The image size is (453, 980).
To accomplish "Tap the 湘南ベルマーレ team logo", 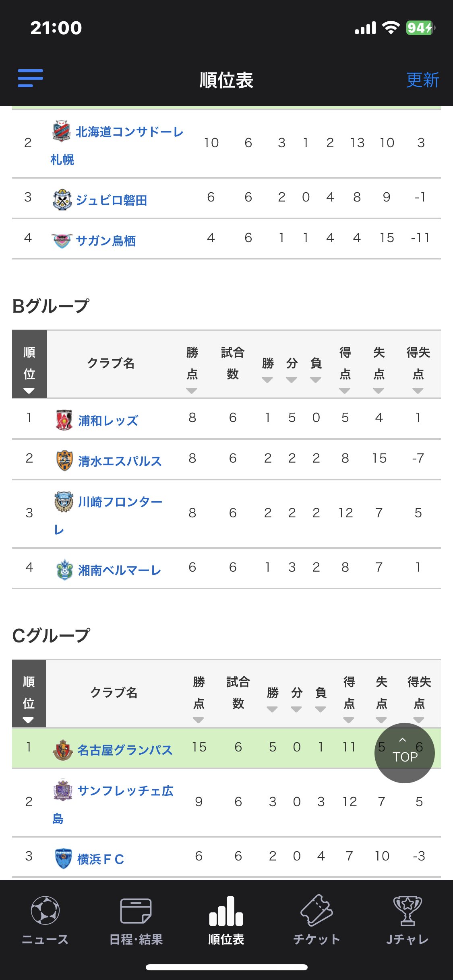I will [64, 569].
